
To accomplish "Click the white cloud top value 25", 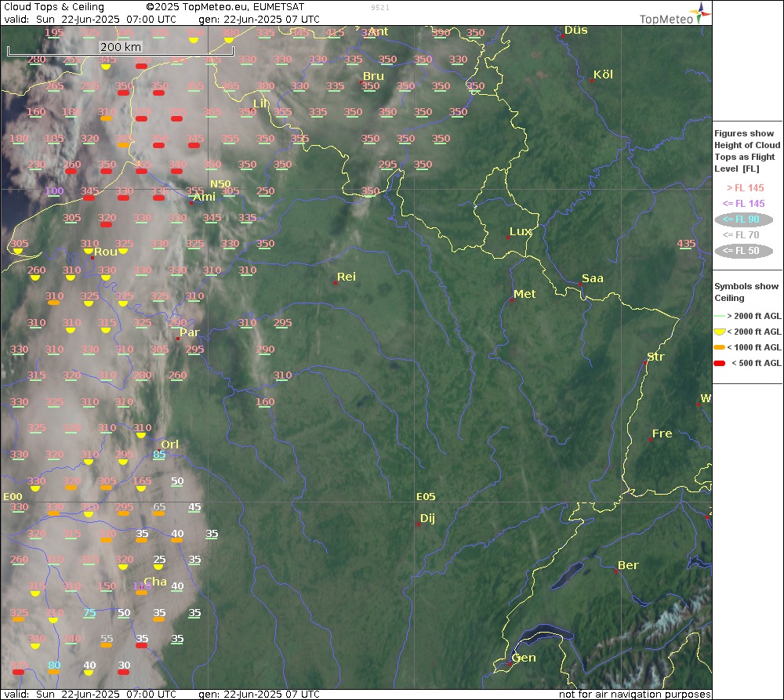I will (x=159, y=559).
